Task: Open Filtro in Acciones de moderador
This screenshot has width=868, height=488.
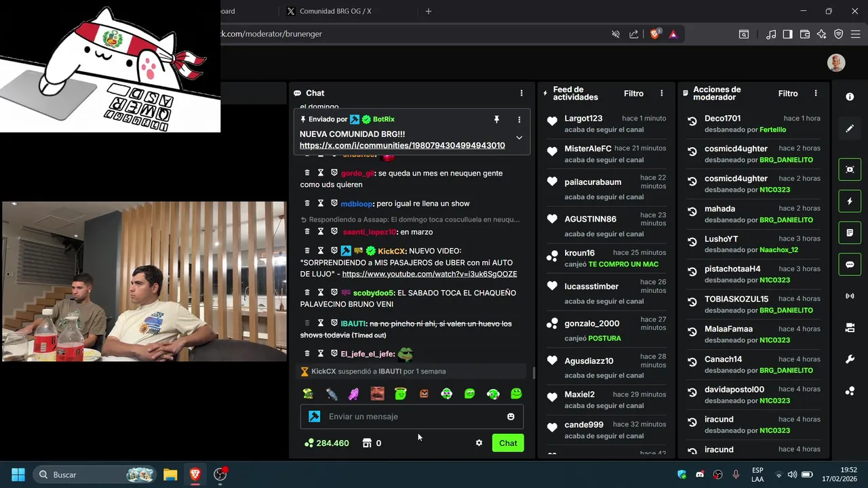Action: click(788, 94)
